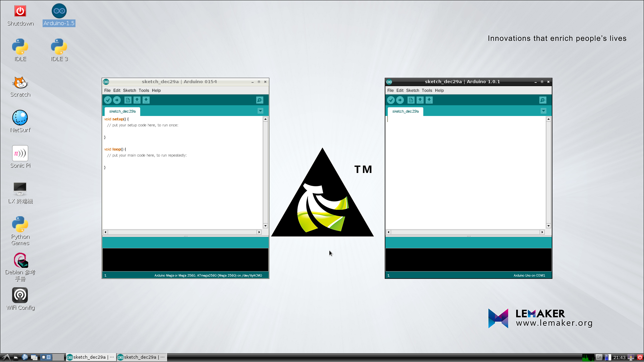Click Save sketch in the Arduino 1.0.1 window

tap(429, 100)
